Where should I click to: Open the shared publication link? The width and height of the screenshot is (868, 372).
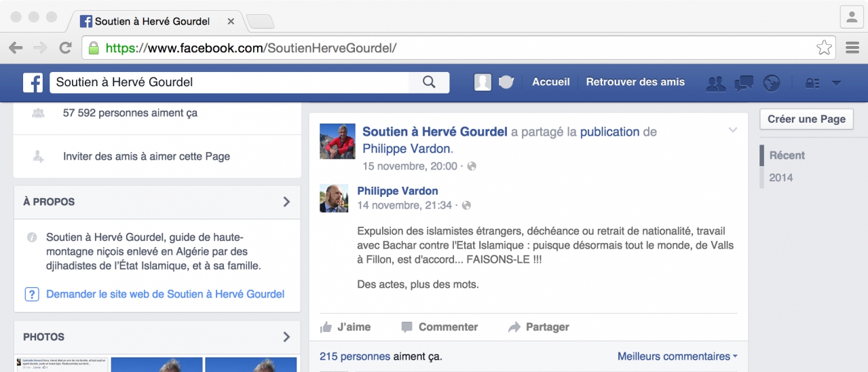(609, 132)
